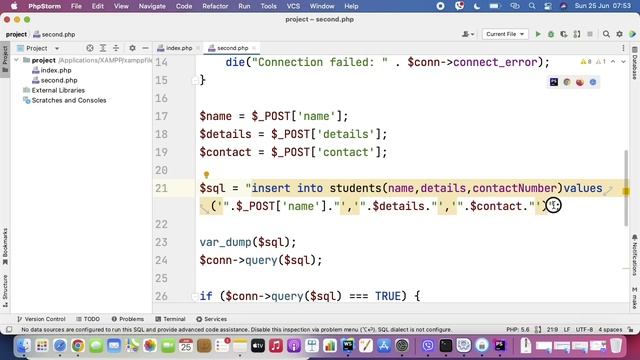640x360 pixels.
Task: Hide the Project tool window
Action: tap(145, 48)
